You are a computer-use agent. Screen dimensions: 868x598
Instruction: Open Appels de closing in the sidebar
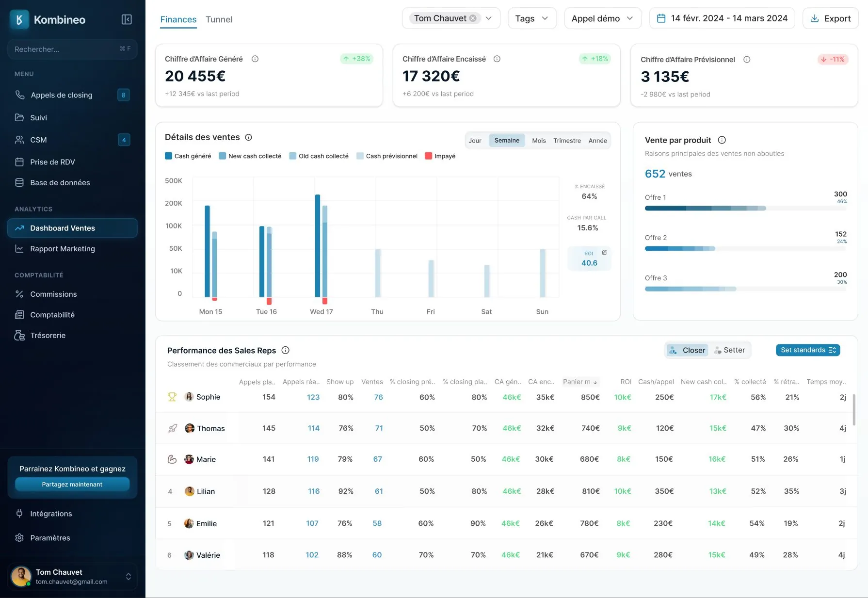(72, 95)
